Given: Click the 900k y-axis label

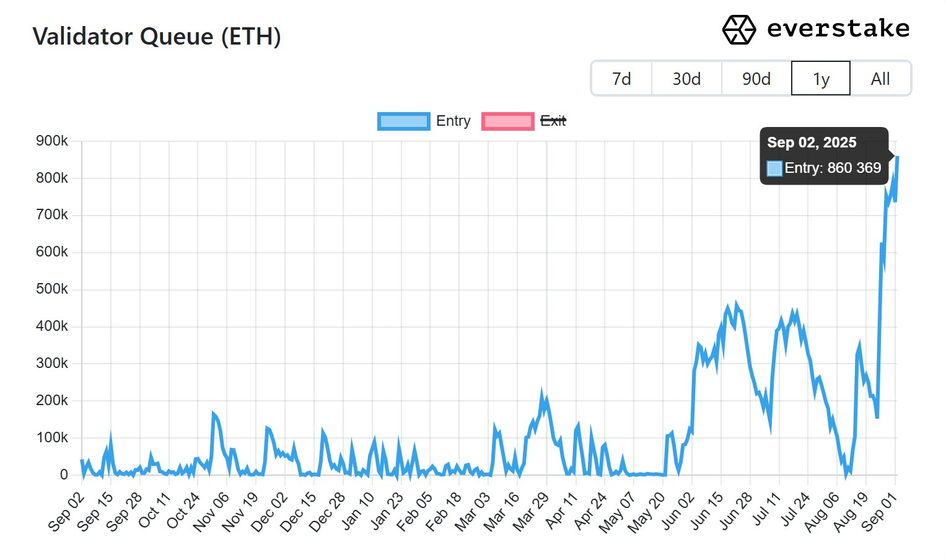Looking at the screenshot, I should click(52, 141).
